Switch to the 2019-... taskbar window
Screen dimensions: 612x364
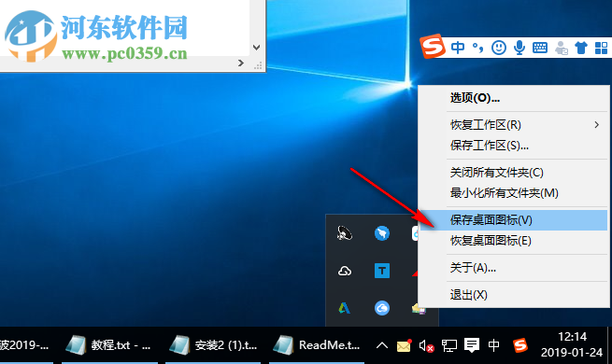(x=26, y=345)
